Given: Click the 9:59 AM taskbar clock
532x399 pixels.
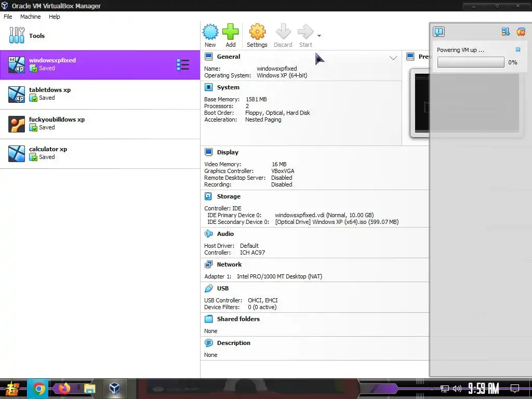Looking at the screenshot, I should click(x=484, y=389).
